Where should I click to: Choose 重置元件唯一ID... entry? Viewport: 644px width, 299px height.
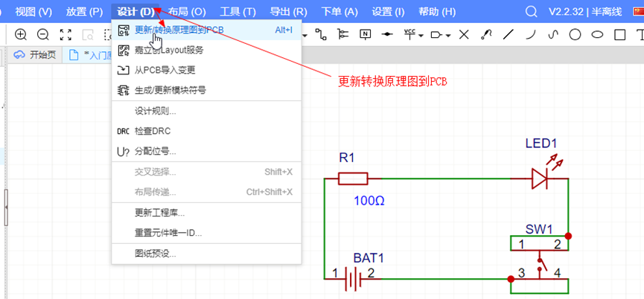point(206,234)
